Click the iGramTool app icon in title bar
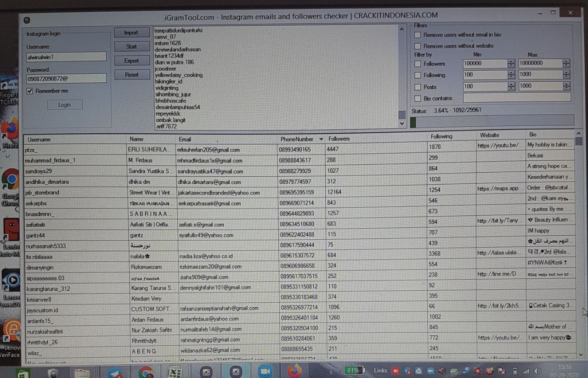Image resolution: width=588 pixels, height=378 pixels. (x=27, y=20)
